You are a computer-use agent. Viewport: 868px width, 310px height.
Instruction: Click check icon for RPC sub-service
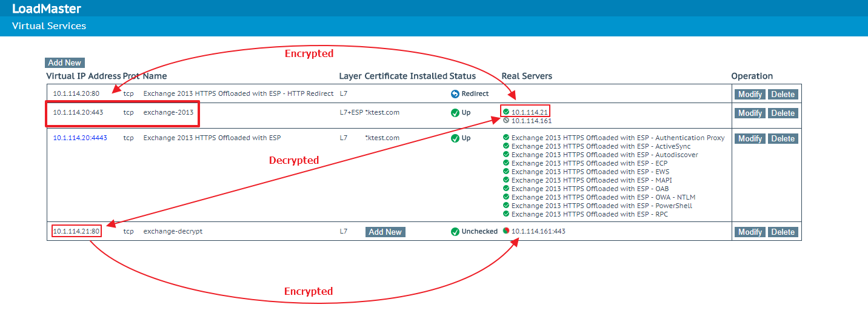click(x=506, y=214)
